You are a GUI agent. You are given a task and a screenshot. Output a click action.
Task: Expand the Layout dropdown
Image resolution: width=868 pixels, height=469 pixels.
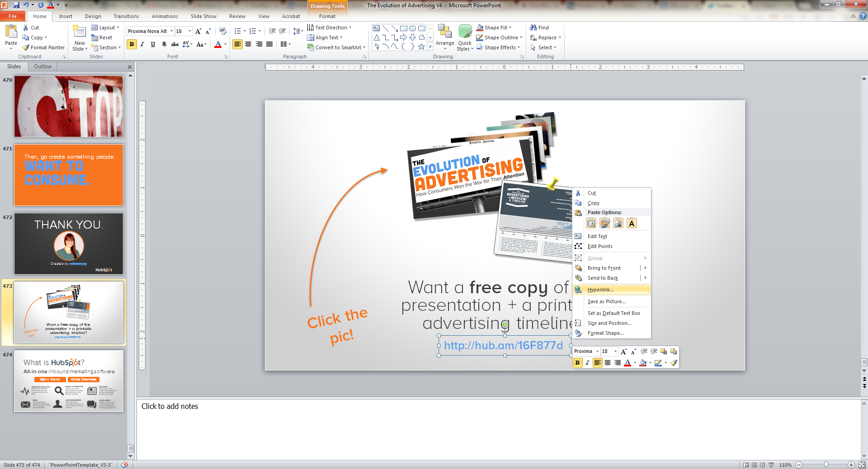tap(118, 28)
